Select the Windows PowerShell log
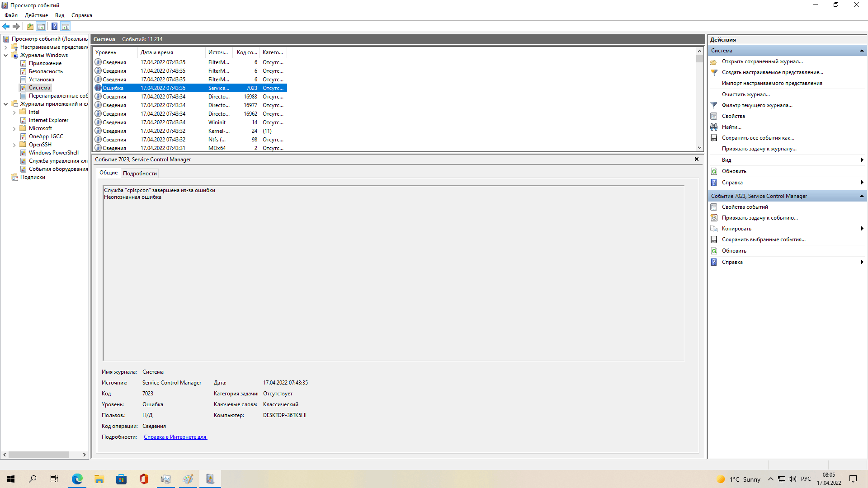This screenshot has width=868, height=488. click(54, 153)
